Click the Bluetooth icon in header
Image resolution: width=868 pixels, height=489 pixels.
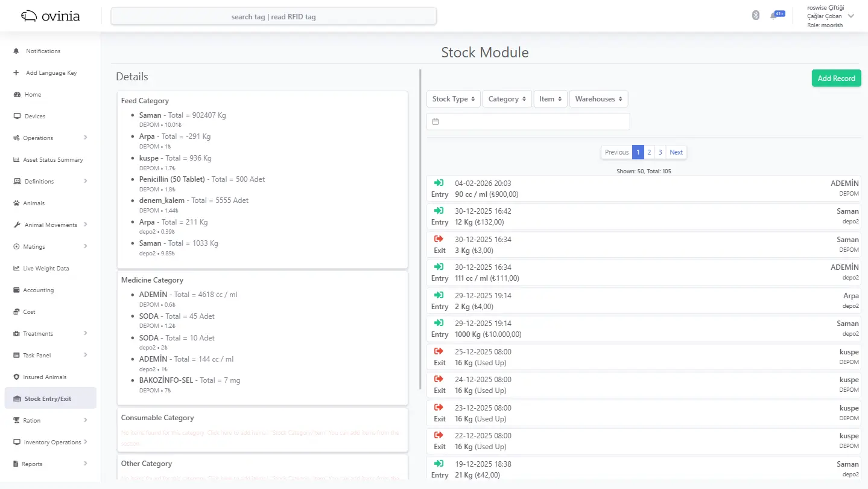click(x=755, y=16)
